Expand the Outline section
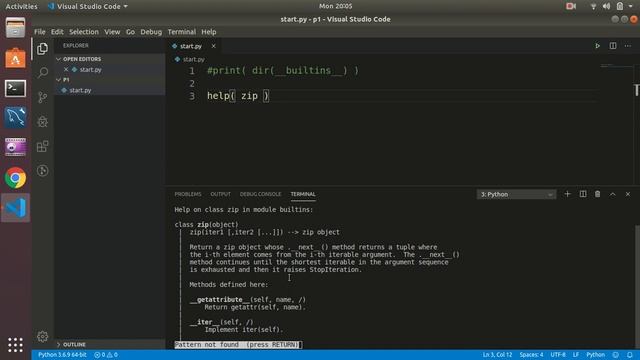Screen dimensions: 640x360 [59, 344]
